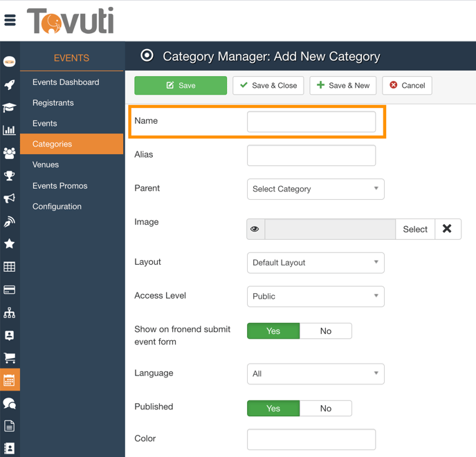Set Published to No

point(325,409)
